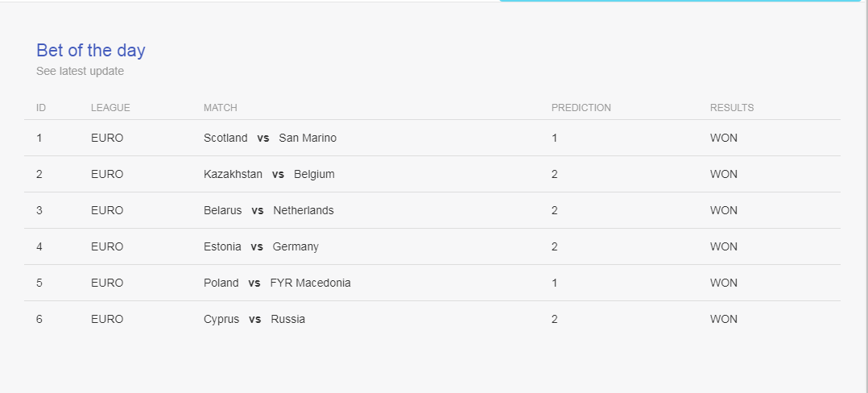Click the prediction value for Kazakhstan match
The width and height of the screenshot is (868, 393).
click(x=555, y=175)
